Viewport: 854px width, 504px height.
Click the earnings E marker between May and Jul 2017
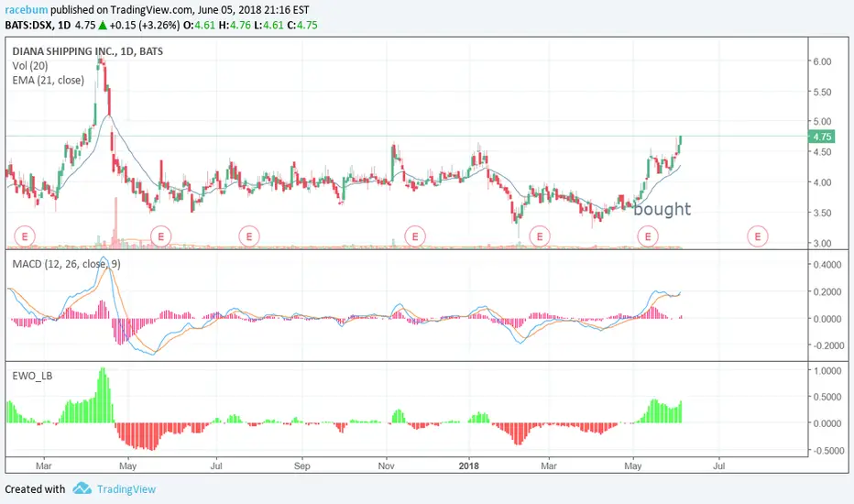coord(160,236)
